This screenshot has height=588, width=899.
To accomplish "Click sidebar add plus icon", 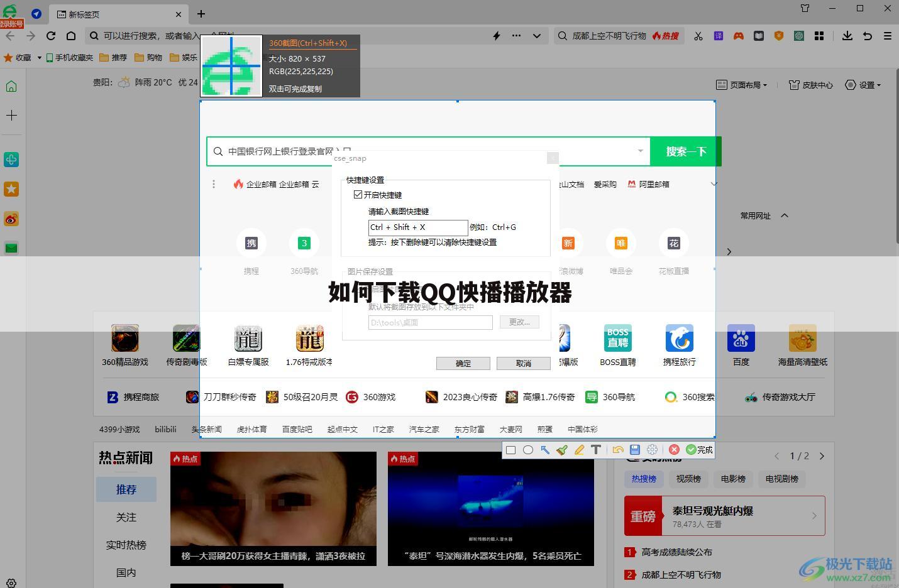I will 11,116.
